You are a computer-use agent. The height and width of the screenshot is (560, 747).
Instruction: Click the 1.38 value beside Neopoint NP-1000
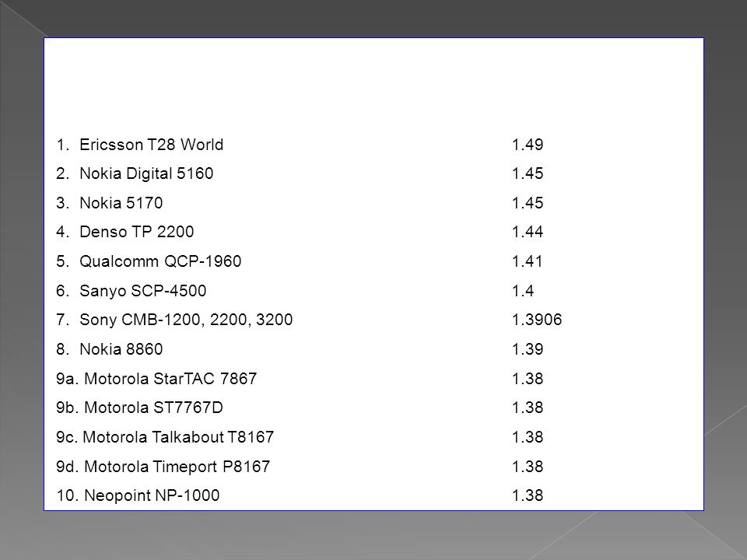coord(528,495)
